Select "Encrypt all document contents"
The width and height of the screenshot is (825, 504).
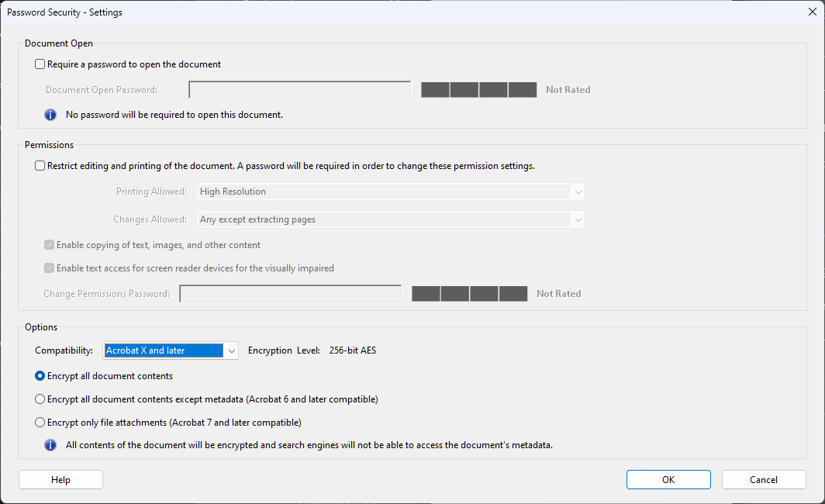point(40,376)
